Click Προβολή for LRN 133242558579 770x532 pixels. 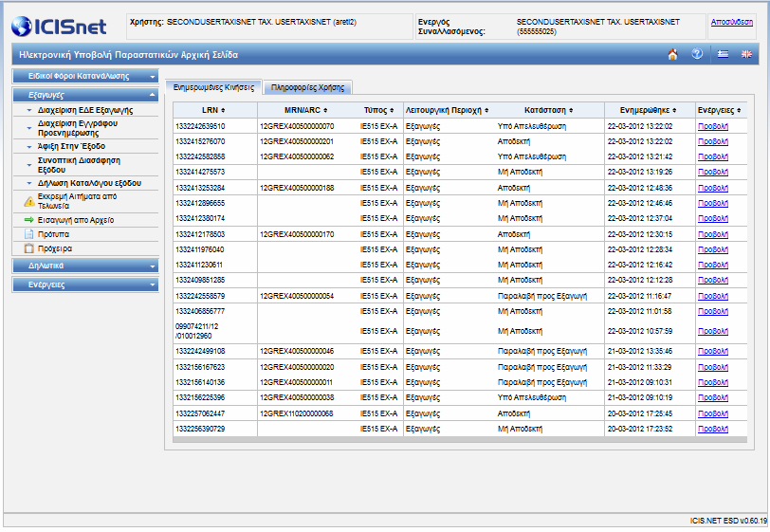[x=713, y=296]
